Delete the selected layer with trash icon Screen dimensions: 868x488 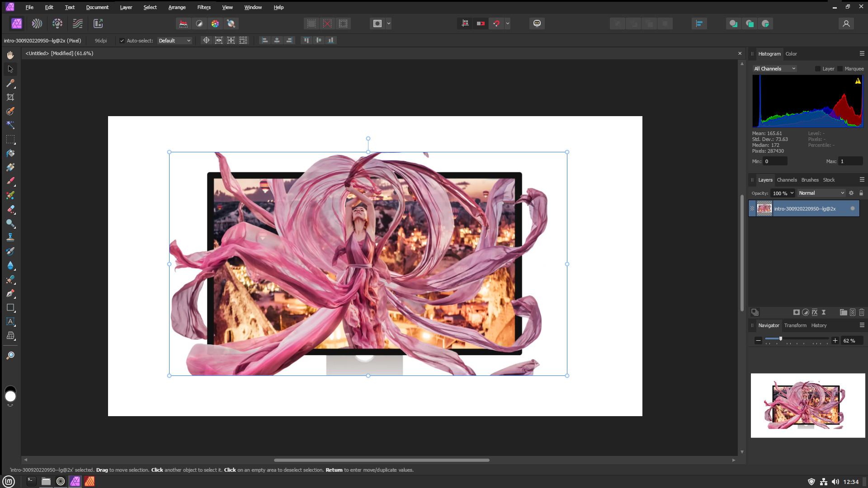(862, 312)
